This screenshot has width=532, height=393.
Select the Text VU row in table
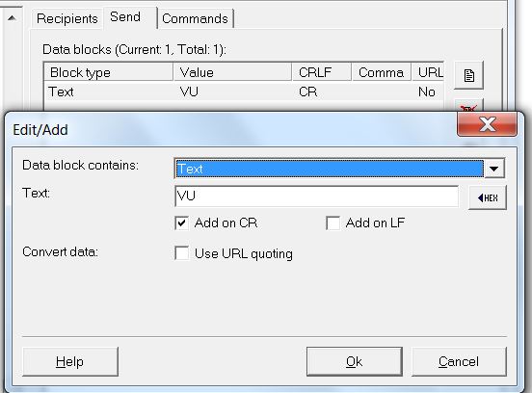[244, 92]
